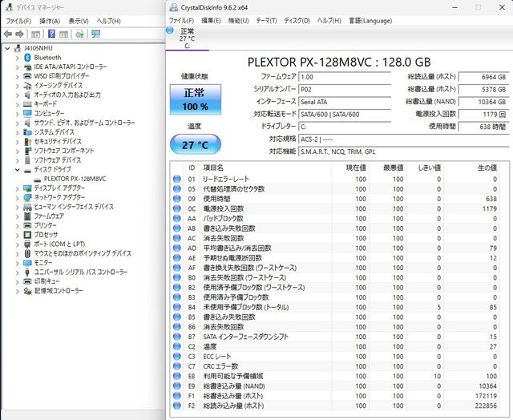
Task: Select the C7 CRC エラー数 row
Action: click(336, 366)
